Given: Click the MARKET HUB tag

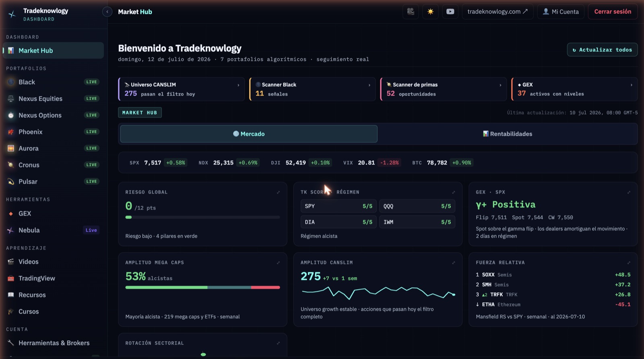Looking at the screenshot, I should pos(140,112).
